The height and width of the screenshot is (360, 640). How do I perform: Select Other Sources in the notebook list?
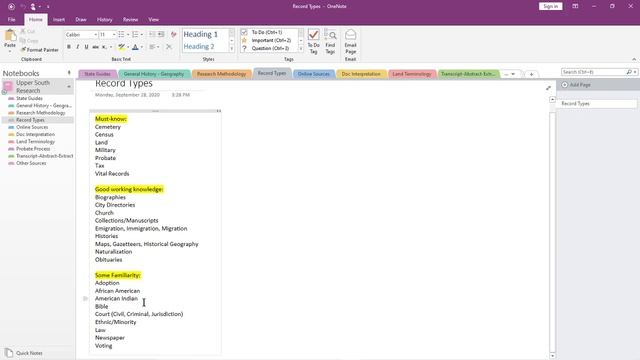31,163
